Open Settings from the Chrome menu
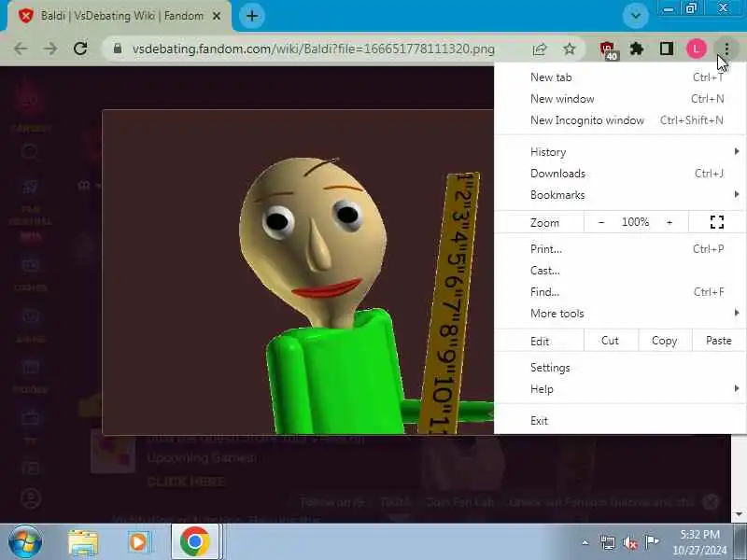This screenshot has height=560, width=747. tap(620, 368)
